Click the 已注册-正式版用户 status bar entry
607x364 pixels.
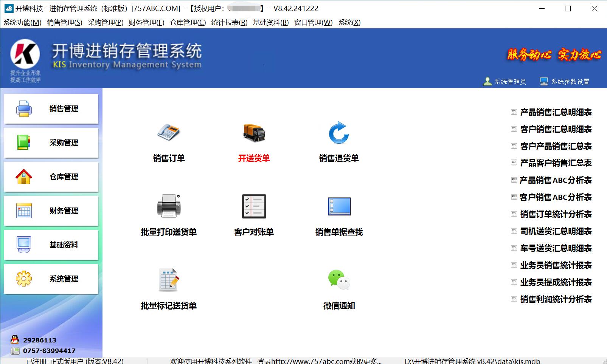point(75,361)
